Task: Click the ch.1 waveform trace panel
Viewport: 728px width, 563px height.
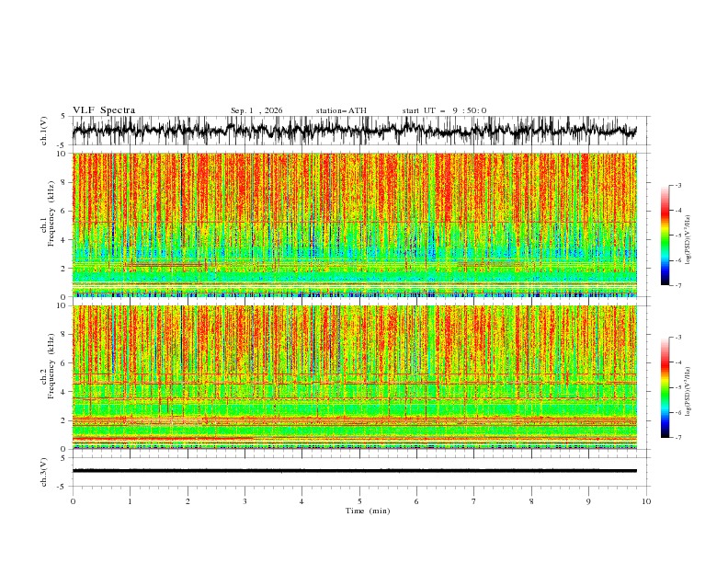Action: pyautogui.click(x=360, y=131)
